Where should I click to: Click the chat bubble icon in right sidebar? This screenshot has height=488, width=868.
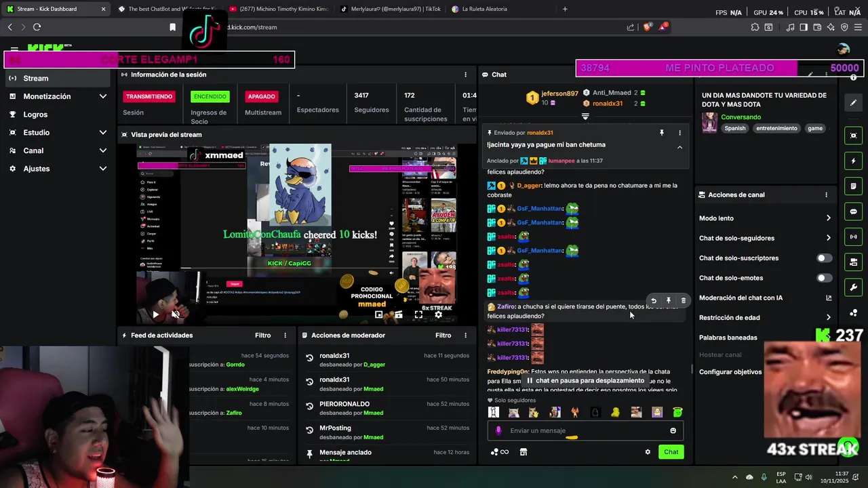[853, 211]
